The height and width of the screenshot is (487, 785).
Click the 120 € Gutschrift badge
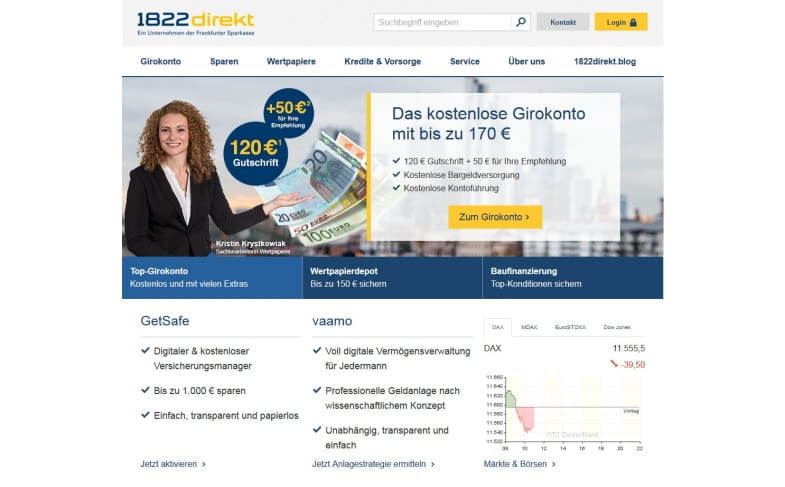click(255, 153)
